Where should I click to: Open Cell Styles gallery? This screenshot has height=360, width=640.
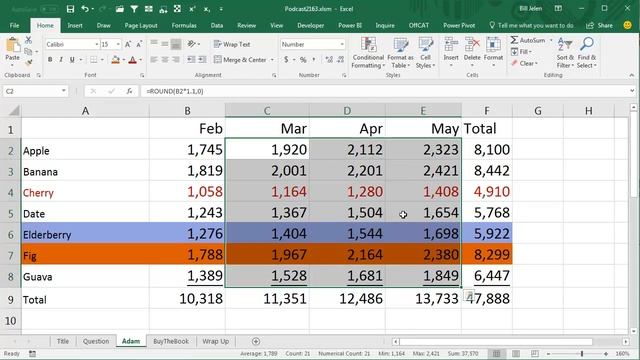pyautogui.click(x=425, y=53)
